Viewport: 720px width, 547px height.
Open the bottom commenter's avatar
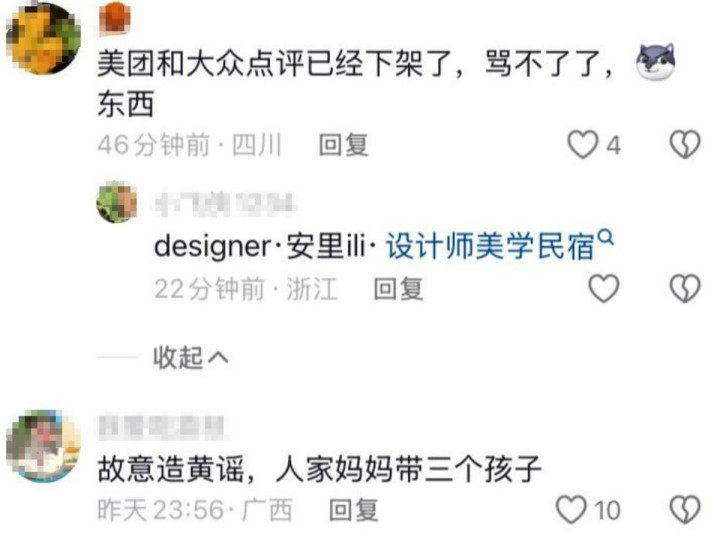pos(44,446)
